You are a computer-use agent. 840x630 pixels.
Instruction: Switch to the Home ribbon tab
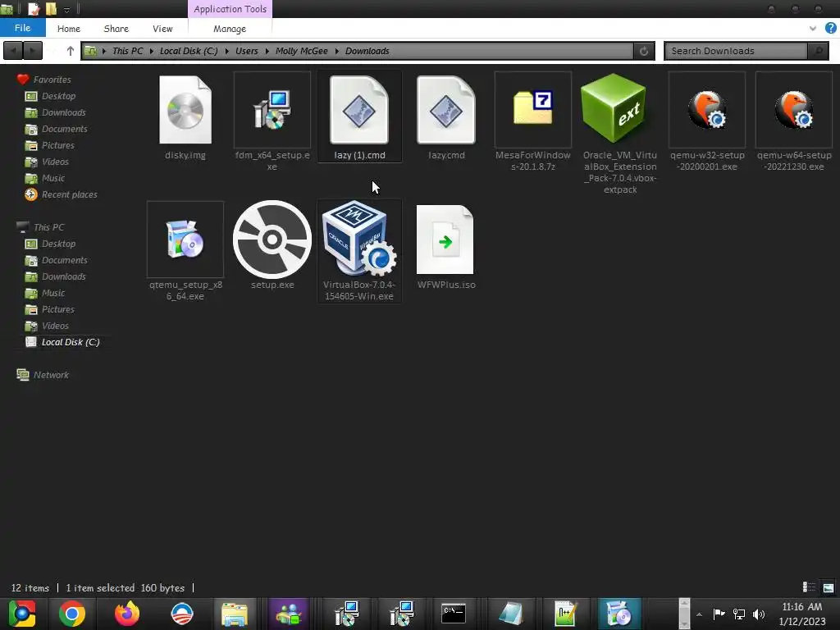coord(69,29)
